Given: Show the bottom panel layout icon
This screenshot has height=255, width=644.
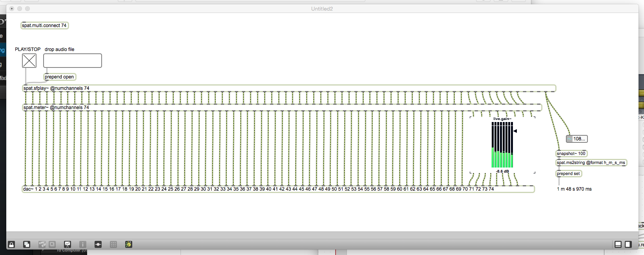Looking at the screenshot, I should (618, 244).
